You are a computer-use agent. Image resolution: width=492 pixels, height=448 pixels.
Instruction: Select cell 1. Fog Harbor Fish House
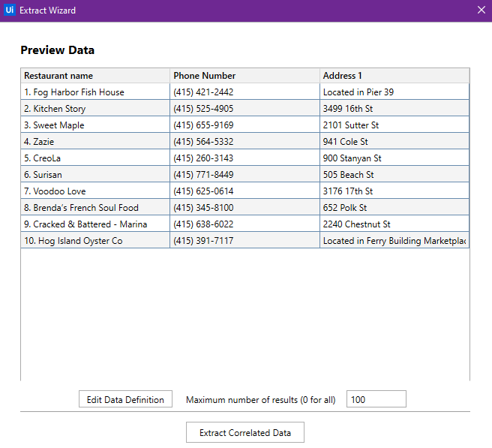(95, 92)
